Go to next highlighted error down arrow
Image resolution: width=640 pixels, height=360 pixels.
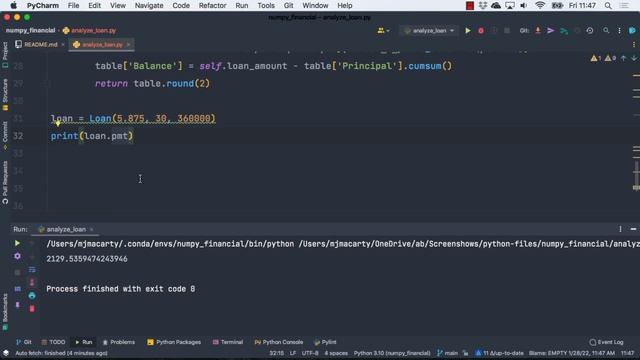coord(633,58)
